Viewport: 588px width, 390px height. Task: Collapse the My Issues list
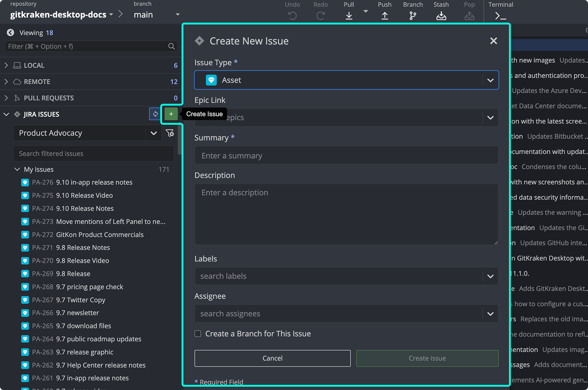tap(17, 169)
